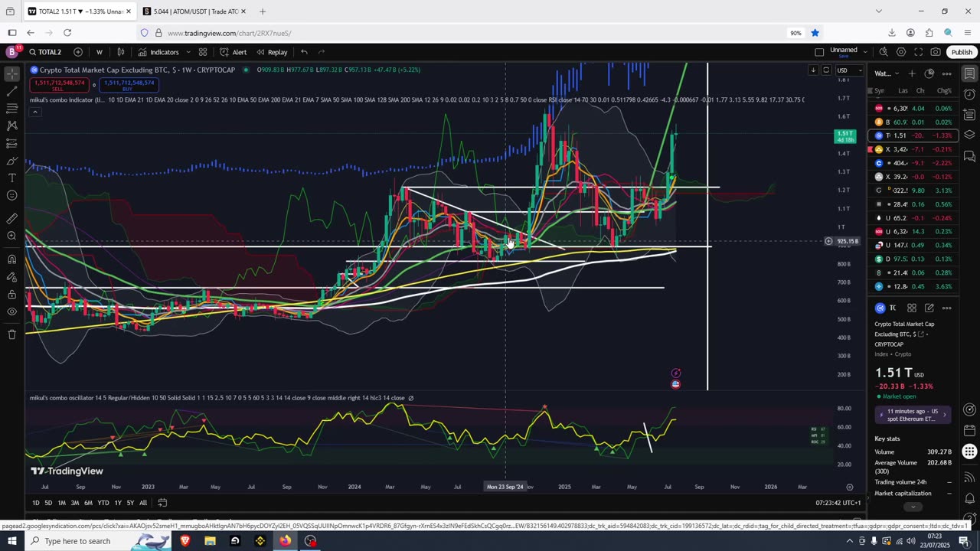This screenshot has width=980, height=551.
Task: Redo the last chart action
Action: click(322, 52)
